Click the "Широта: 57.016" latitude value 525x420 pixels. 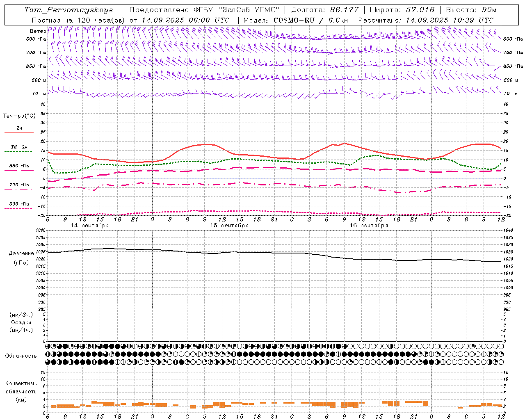point(402,10)
